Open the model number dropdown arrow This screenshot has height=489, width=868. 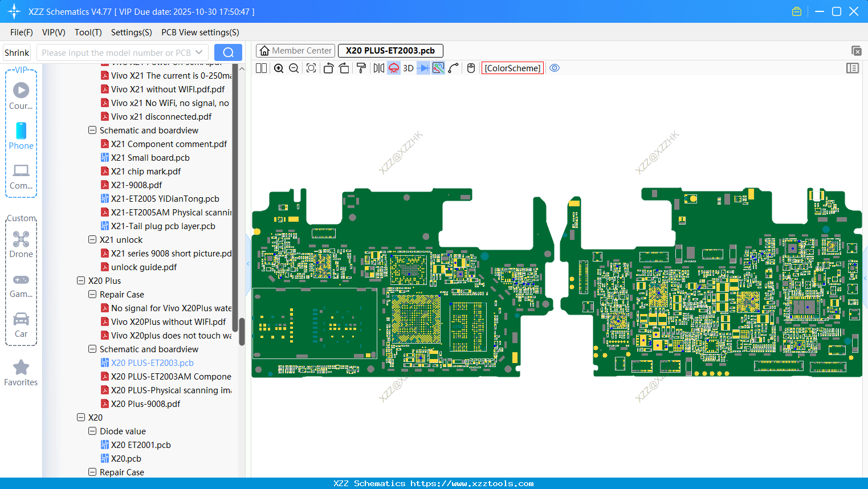coord(199,52)
